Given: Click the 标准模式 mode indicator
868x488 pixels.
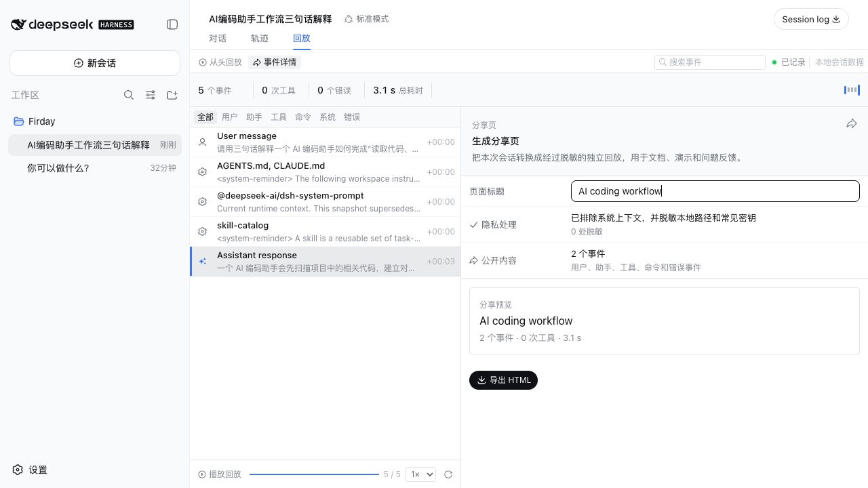Looking at the screenshot, I should point(367,19).
